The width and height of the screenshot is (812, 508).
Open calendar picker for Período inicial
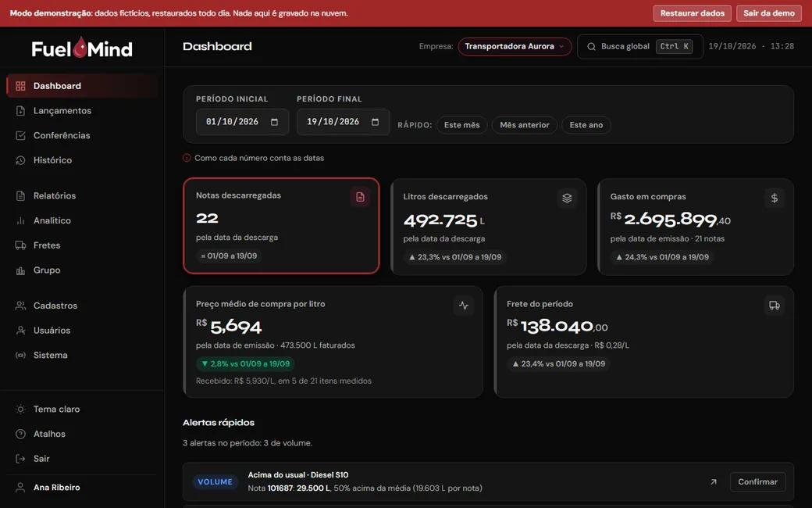pos(275,123)
